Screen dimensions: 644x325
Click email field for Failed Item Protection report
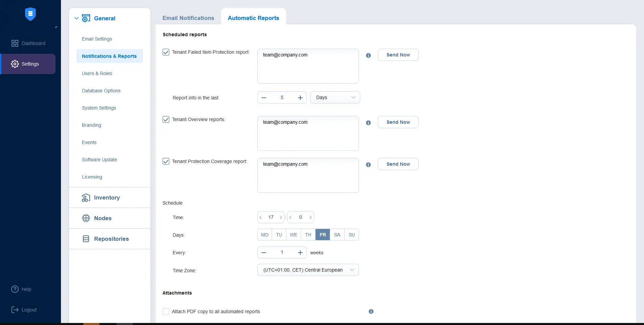click(308, 66)
